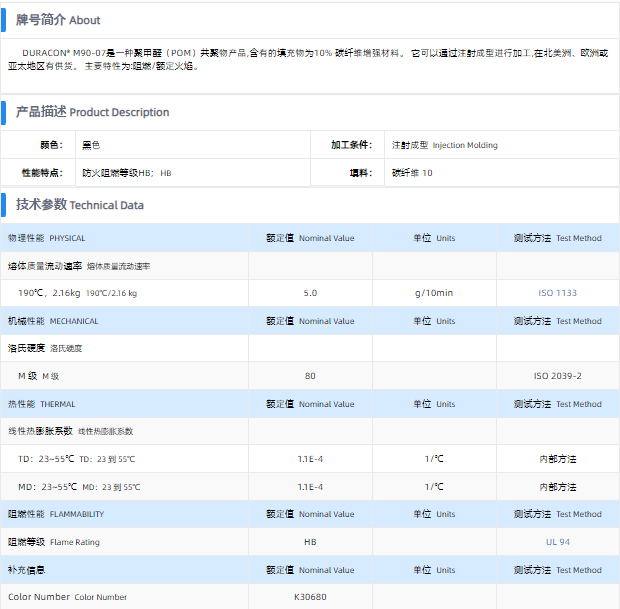The height and width of the screenshot is (609, 620).
Task: Open the UL 94 test method link
Action: (558, 542)
